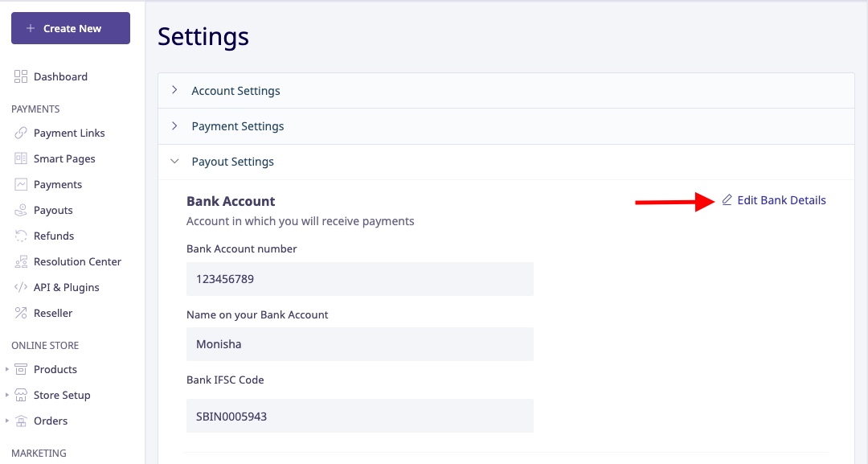Click the Store Setup sidebar label
This screenshot has height=464, width=868.
62,395
